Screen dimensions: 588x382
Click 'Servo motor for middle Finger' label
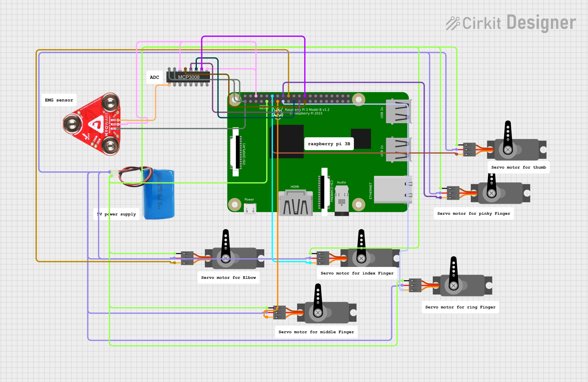(x=316, y=332)
